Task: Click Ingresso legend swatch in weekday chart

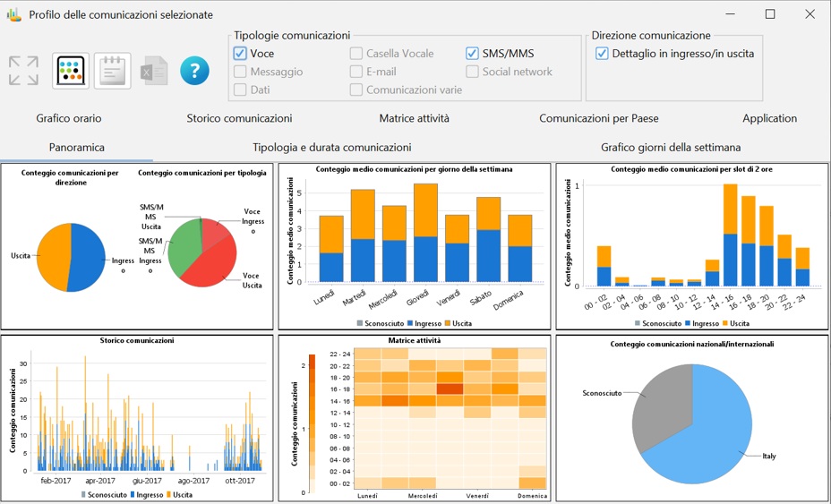Action: pos(410,323)
